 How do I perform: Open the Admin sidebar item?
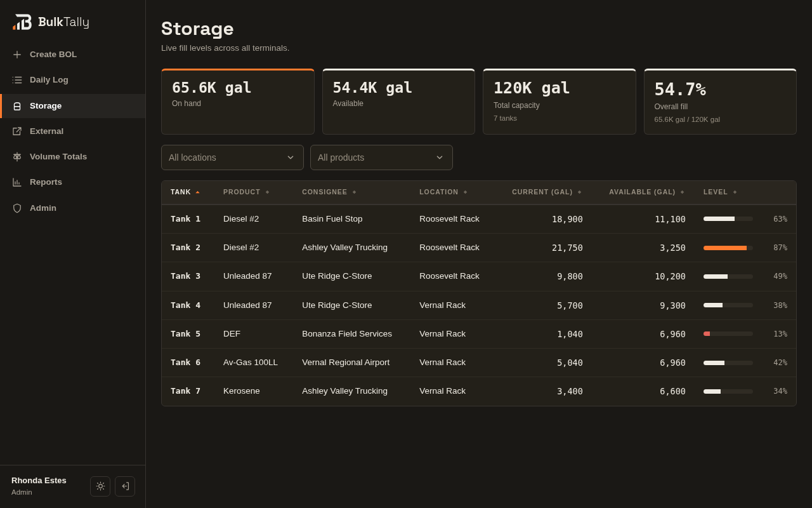pyautogui.click(x=72, y=208)
